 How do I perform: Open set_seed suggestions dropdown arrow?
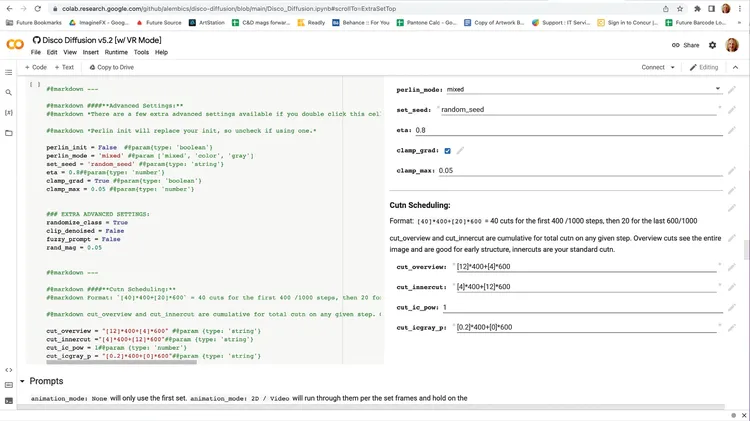pos(719,107)
